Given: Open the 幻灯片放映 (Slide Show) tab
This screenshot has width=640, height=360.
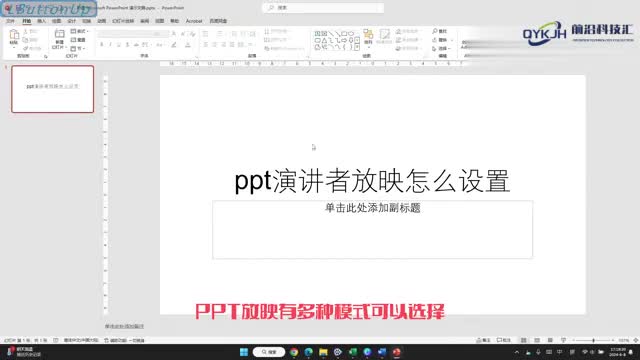Looking at the screenshot, I should [x=123, y=21].
